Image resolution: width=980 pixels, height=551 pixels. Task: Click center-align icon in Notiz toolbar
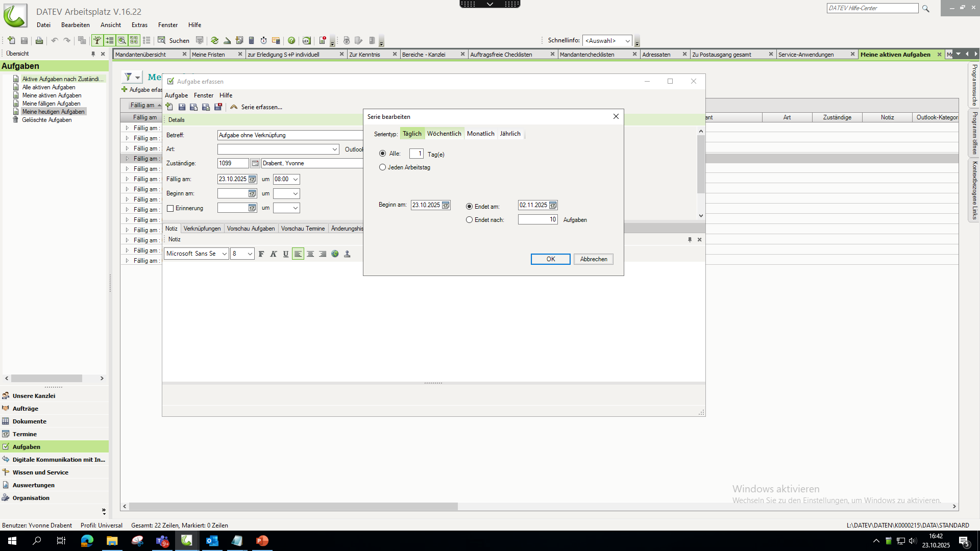click(x=310, y=254)
